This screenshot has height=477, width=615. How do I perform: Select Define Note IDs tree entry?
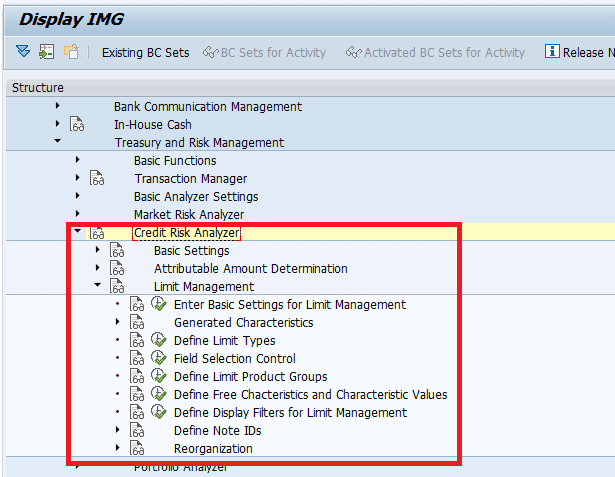pos(217,431)
